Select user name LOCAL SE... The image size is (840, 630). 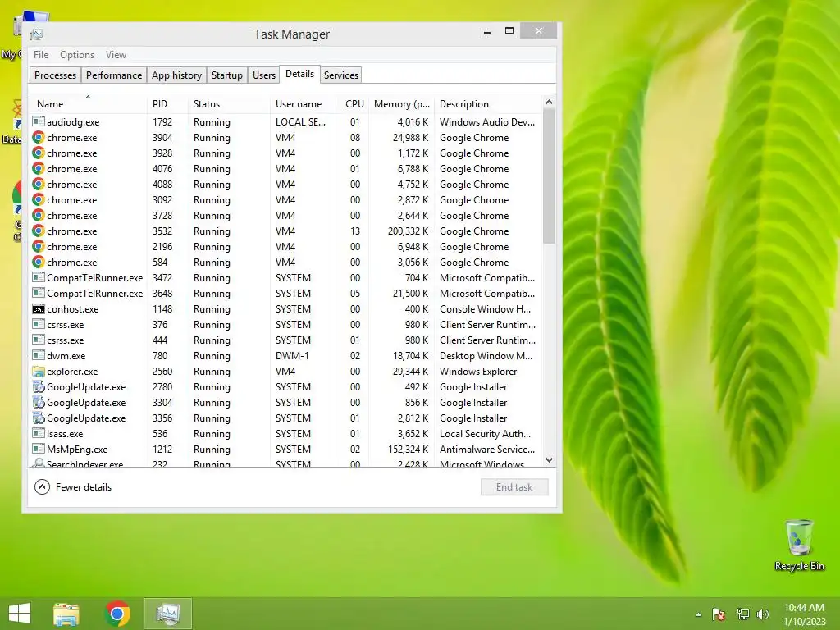pos(300,121)
